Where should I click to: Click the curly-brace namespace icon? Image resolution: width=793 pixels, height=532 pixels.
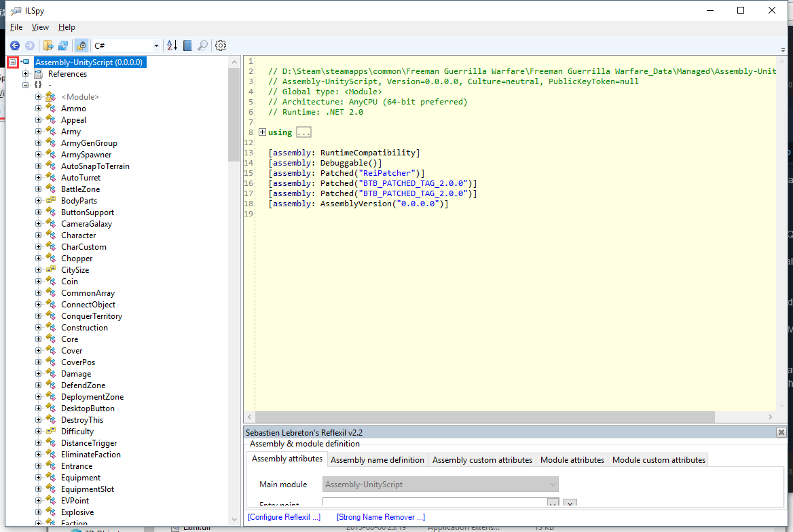click(38, 85)
